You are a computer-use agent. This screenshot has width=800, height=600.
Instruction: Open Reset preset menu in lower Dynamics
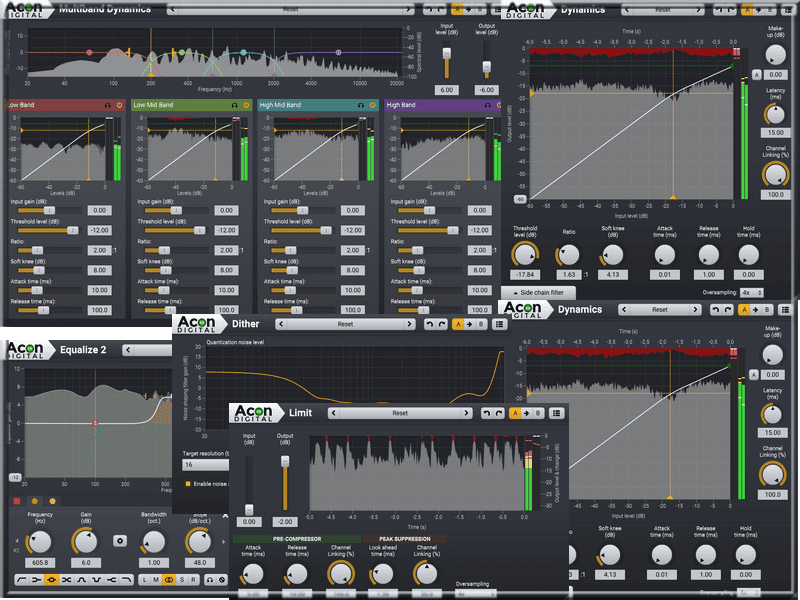point(659,310)
